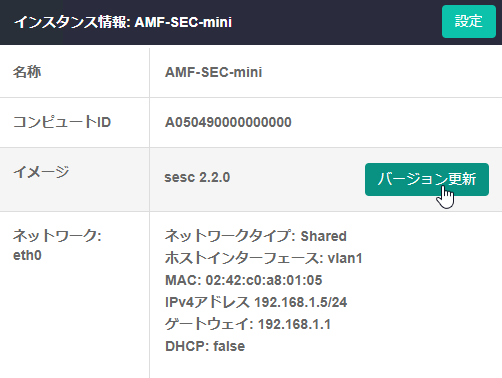Select the ゲートウェイ: 192.168.1.1 line
The height and width of the screenshot is (378, 502).
tap(248, 324)
